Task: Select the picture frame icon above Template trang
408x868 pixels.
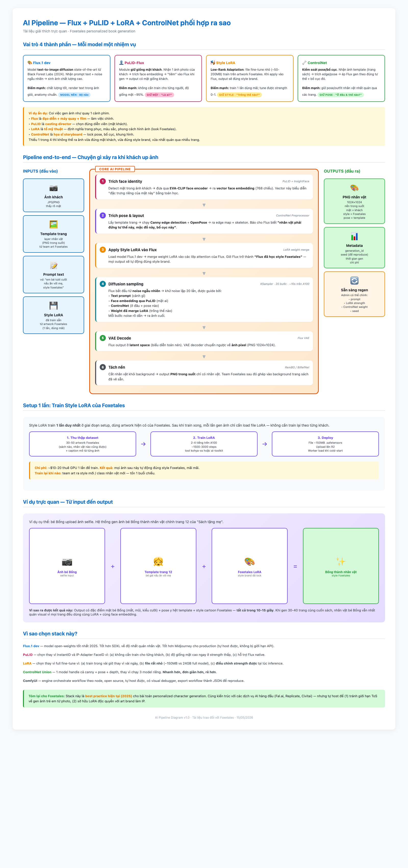Action: pyautogui.click(x=54, y=224)
